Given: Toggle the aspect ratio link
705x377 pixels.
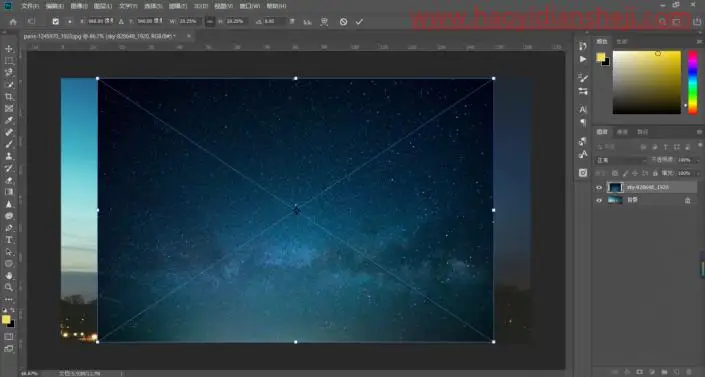Looking at the screenshot, I should pos(210,22).
